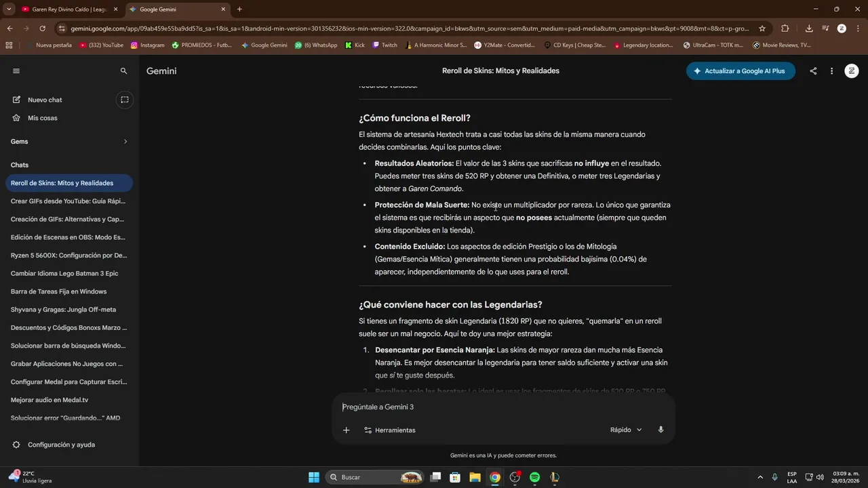Open the Windows Start menu

[314, 477]
